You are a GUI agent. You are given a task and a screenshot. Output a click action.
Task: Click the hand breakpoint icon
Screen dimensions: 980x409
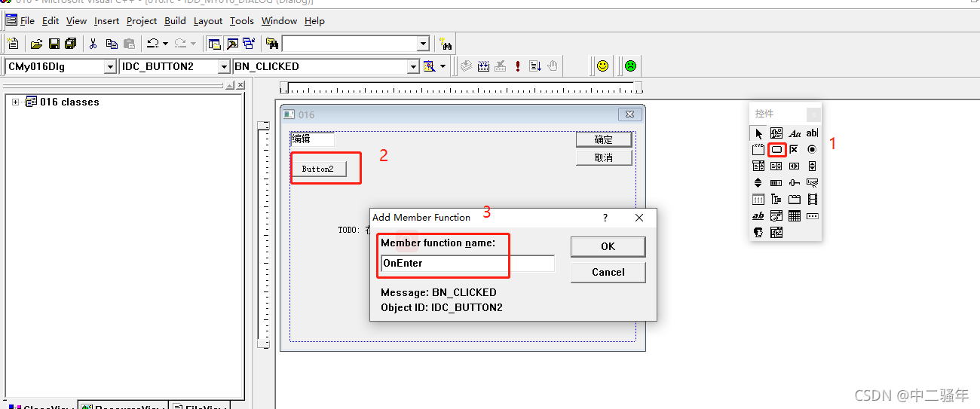(553, 66)
